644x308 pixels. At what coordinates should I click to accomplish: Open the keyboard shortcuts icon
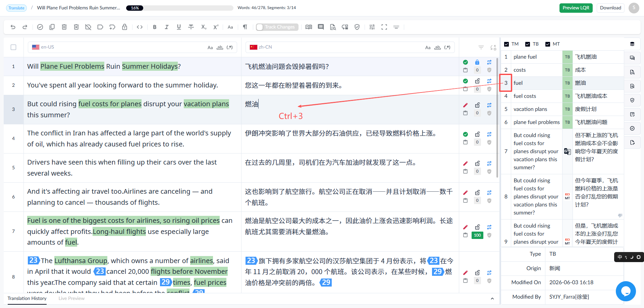(x=396, y=27)
